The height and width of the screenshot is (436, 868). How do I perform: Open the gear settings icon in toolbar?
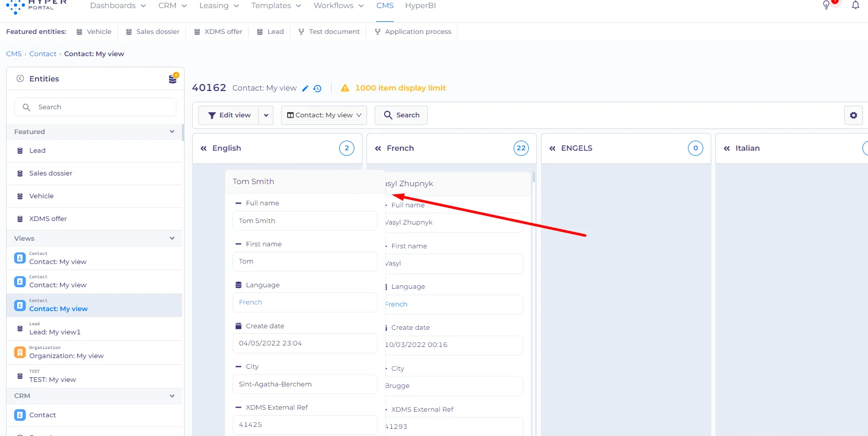pyautogui.click(x=853, y=115)
